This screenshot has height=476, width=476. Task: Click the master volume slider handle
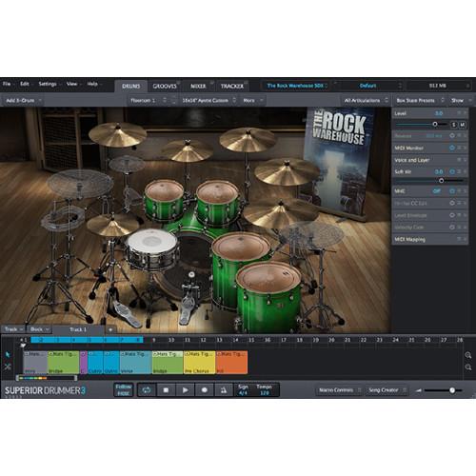(452, 390)
